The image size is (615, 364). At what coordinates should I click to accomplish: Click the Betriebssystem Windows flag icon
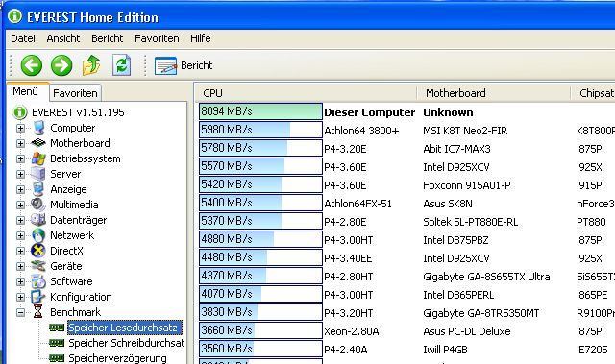click(38, 158)
